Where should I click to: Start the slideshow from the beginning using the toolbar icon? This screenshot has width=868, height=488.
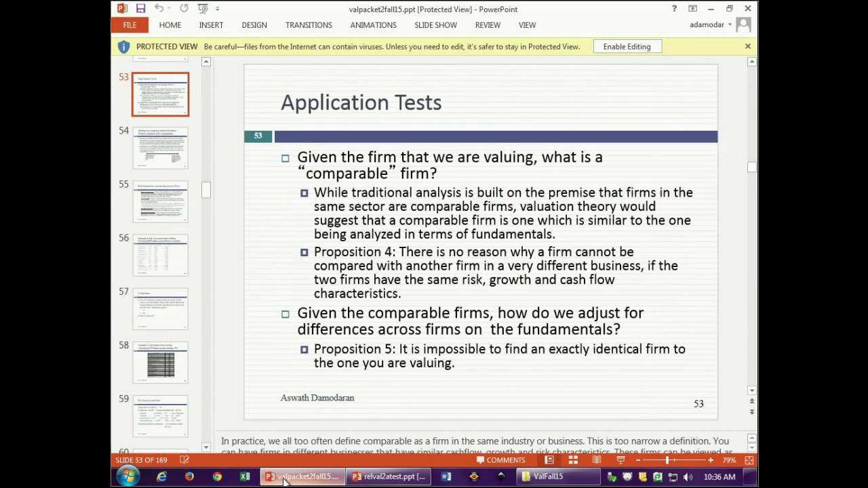click(203, 9)
